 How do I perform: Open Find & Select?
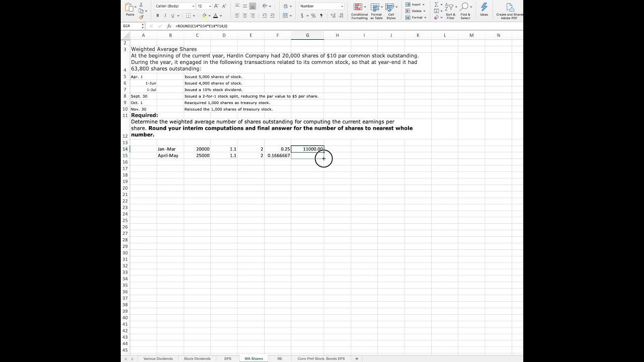coord(465,11)
